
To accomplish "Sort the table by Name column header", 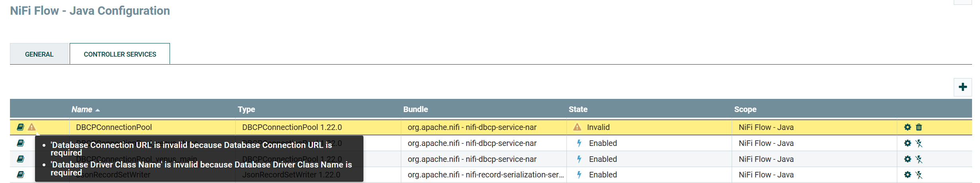I will pyautogui.click(x=82, y=109).
